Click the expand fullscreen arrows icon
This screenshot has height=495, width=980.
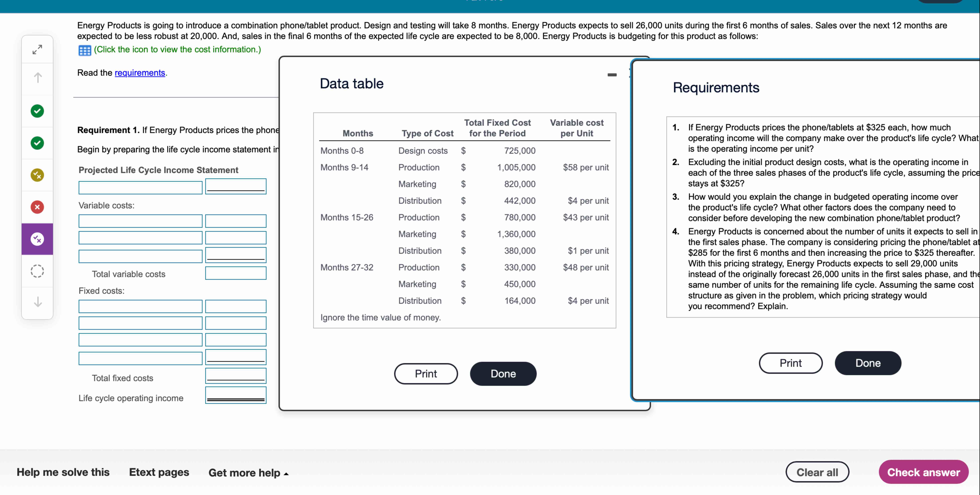pos(37,50)
